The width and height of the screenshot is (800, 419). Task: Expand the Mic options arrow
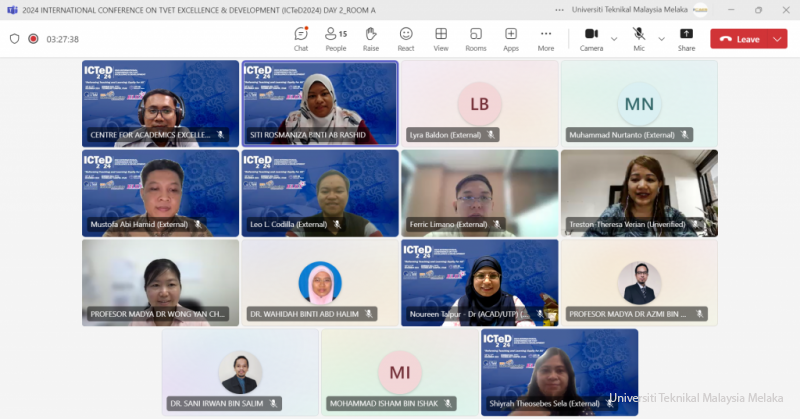pos(660,39)
